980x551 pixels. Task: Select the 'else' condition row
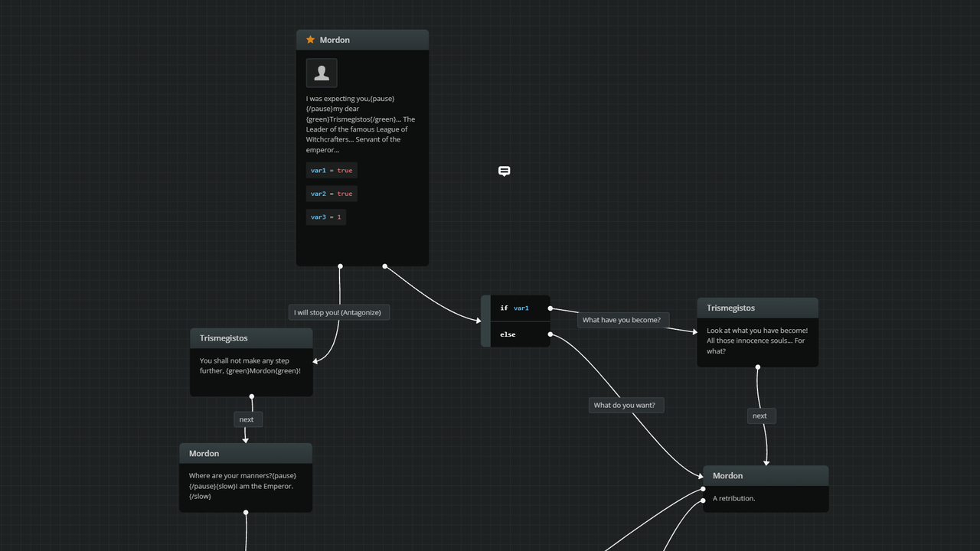pyautogui.click(x=520, y=334)
